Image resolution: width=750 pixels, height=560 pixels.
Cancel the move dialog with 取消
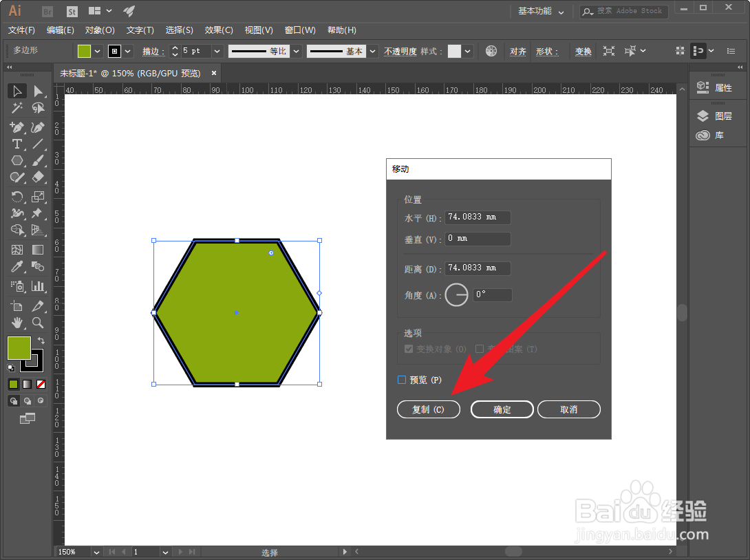point(569,409)
